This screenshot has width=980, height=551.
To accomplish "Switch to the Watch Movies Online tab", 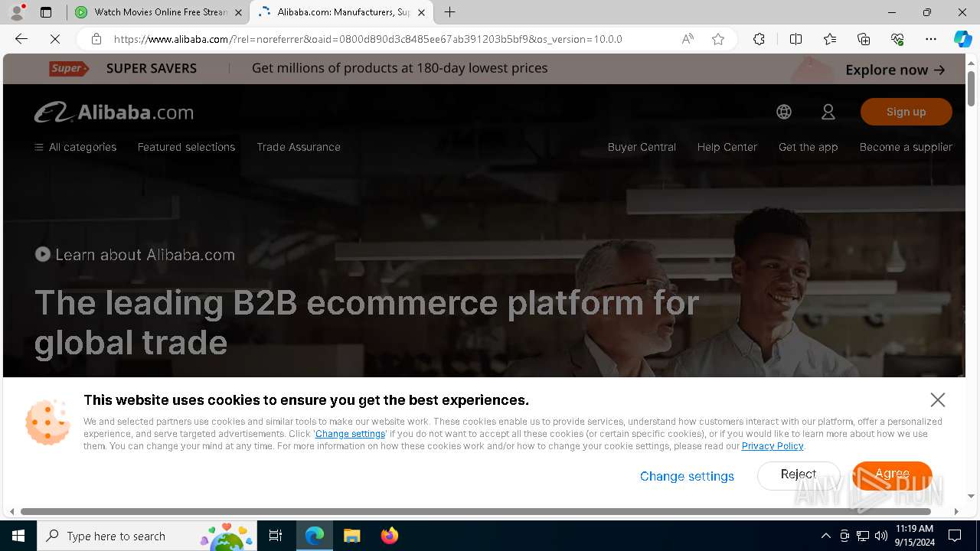I will (158, 12).
